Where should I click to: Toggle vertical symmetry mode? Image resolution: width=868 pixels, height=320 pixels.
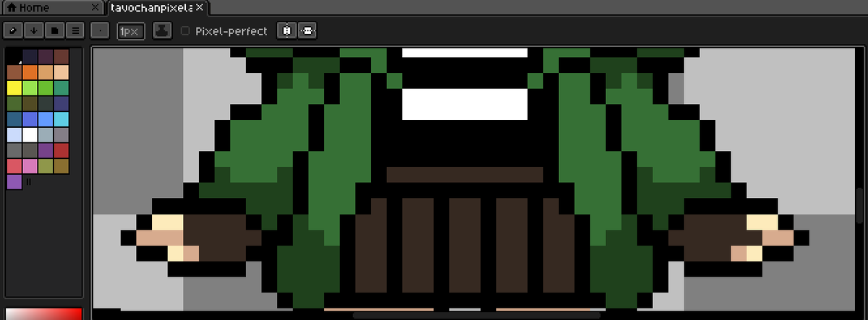coord(307,31)
